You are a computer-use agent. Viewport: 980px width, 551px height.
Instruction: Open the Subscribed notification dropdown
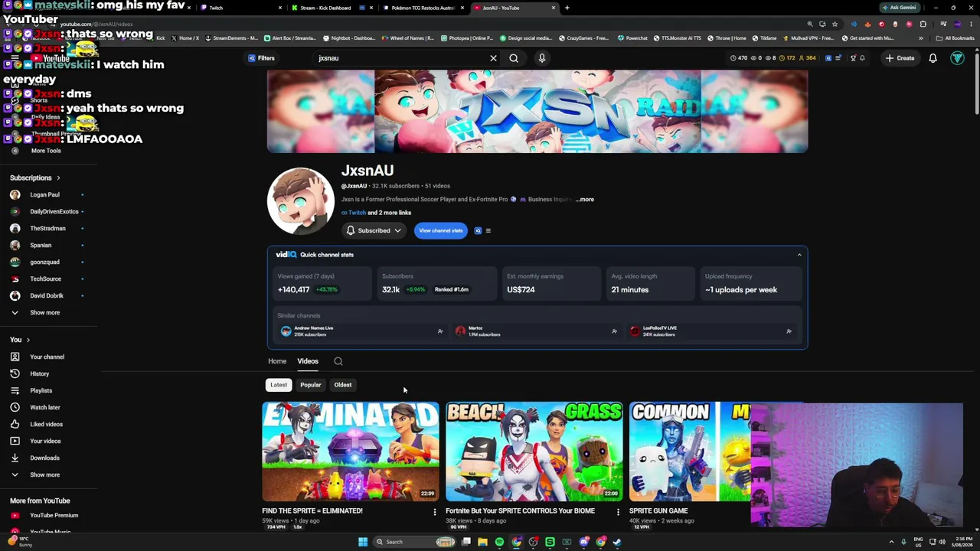point(374,230)
